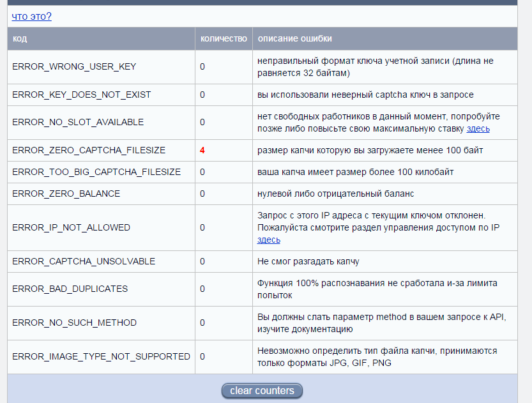This screenshot has height=403, width=532.
Task: Click count 0 in ERROR_NO_SUCH_METHOD row
Action: [x=202, y=323]
